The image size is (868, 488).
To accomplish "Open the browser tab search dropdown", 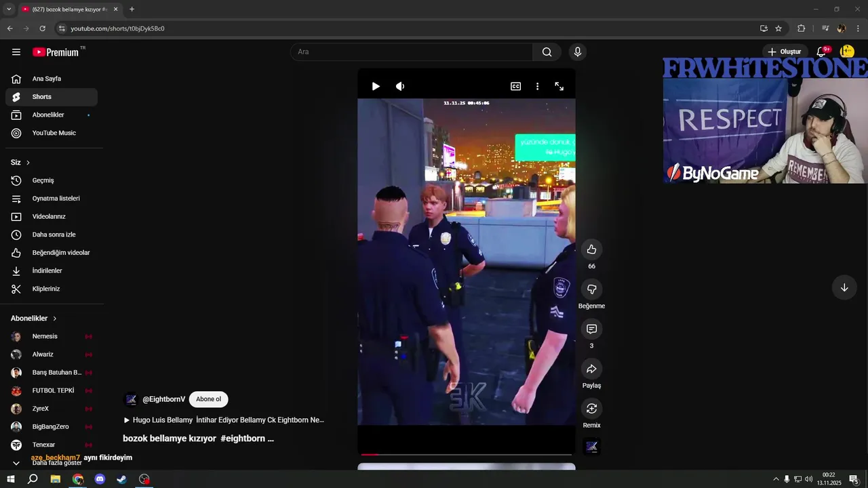I will click(9, 9).
